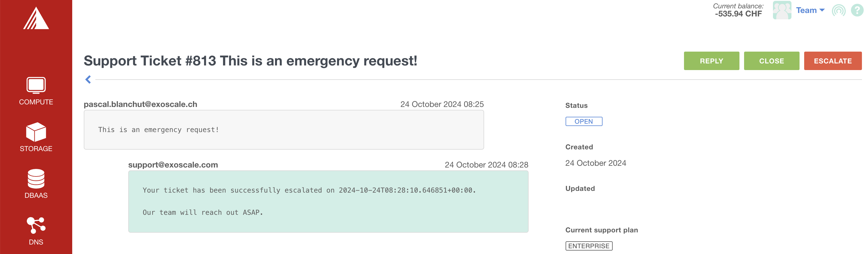Escalate ticket #813

[x=833, y=61]
